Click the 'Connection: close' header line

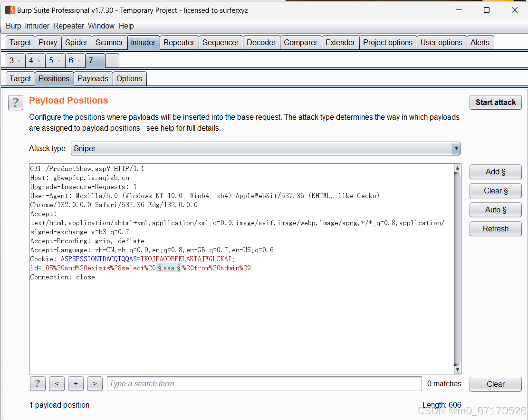(x=63, y=277)
